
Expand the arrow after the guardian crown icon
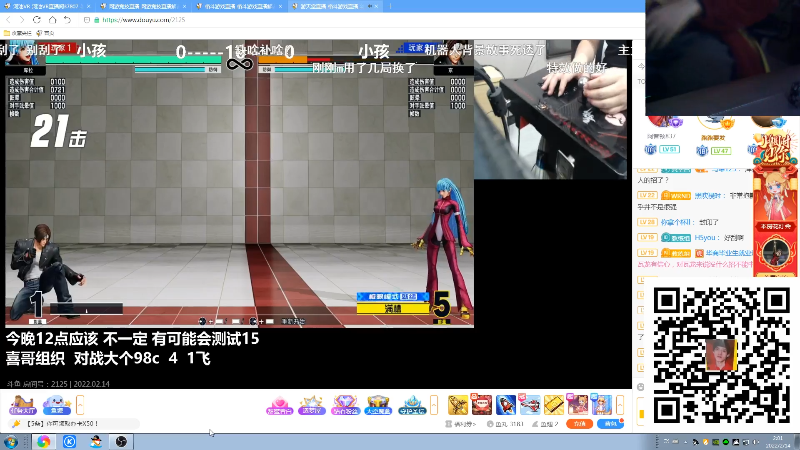point(434,405)
